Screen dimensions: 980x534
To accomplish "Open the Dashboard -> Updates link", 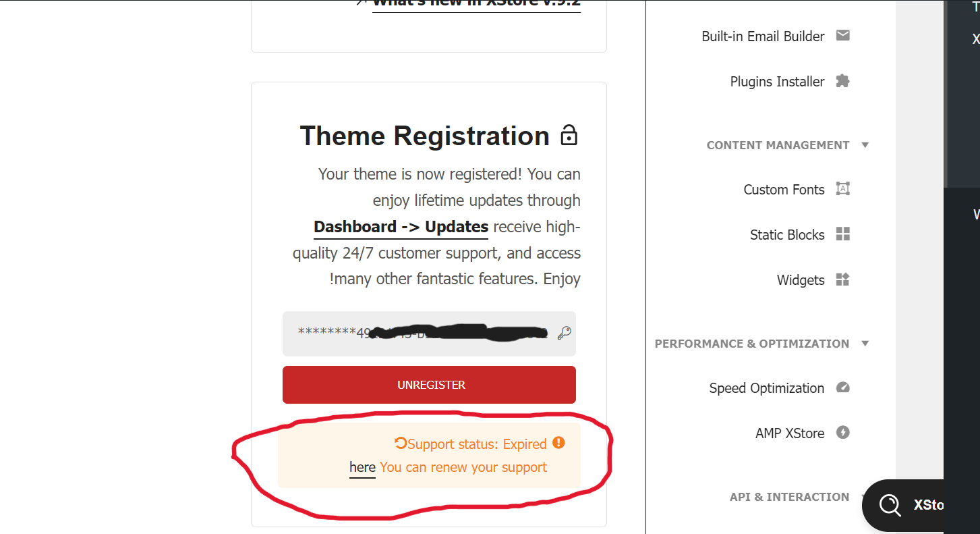I will coord(401,227).
